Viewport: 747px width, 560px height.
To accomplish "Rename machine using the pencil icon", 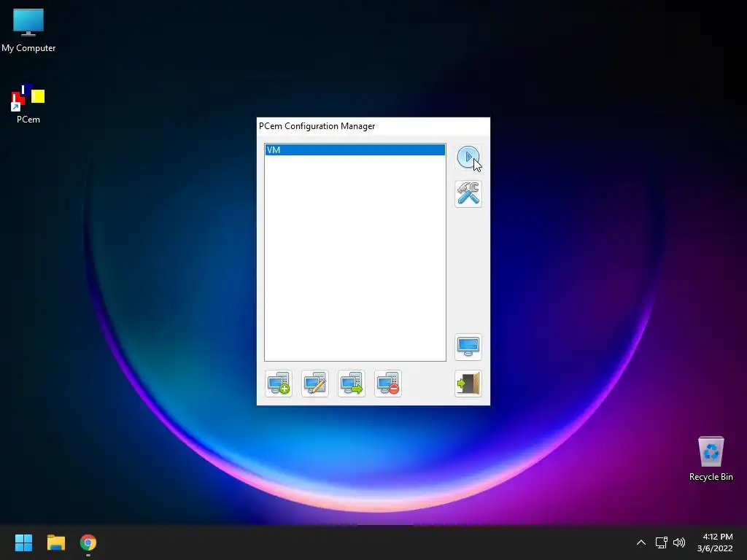I will pos(315,384).
